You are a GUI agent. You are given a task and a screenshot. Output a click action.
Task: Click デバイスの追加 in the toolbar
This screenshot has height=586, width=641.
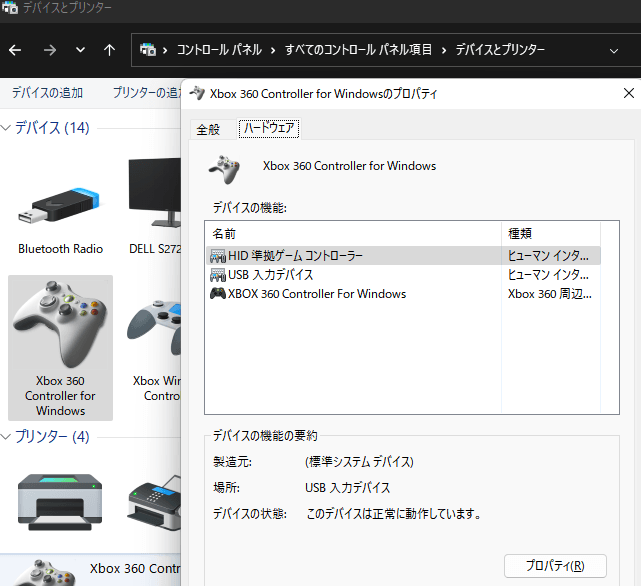tap(47, 93)
